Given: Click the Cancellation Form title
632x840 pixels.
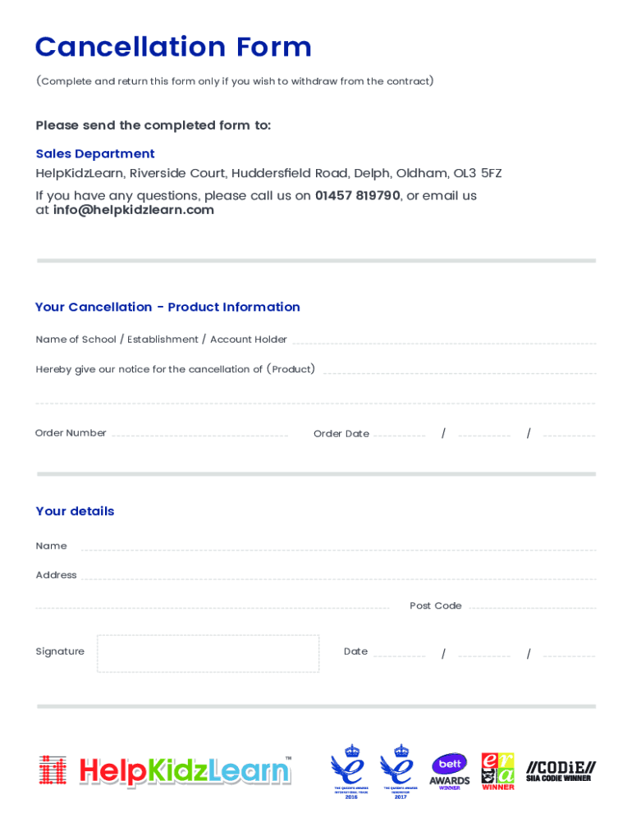Looking at the screenshot, I should (173, 47).
